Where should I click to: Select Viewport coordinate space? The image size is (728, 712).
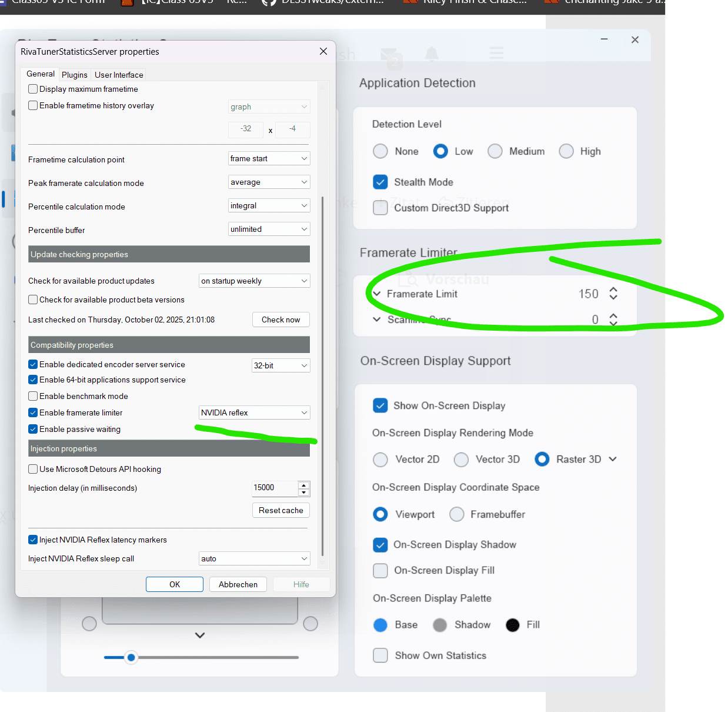[x=380, y=514]
